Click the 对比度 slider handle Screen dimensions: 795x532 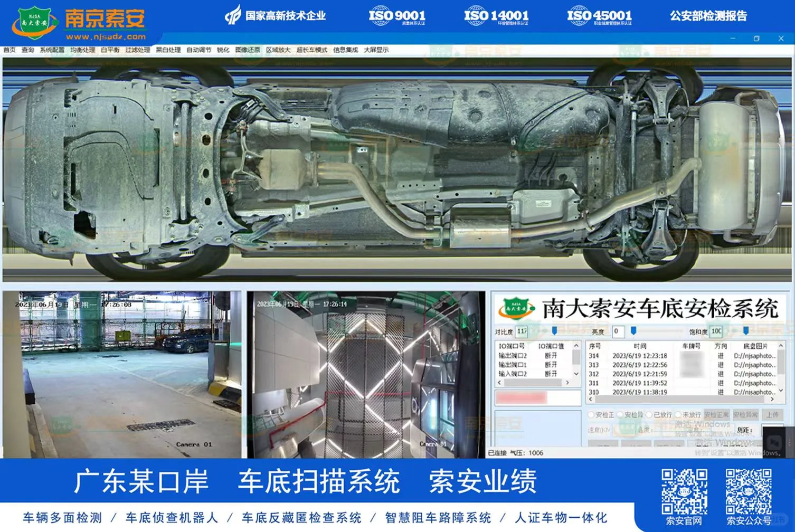[554, 330]
